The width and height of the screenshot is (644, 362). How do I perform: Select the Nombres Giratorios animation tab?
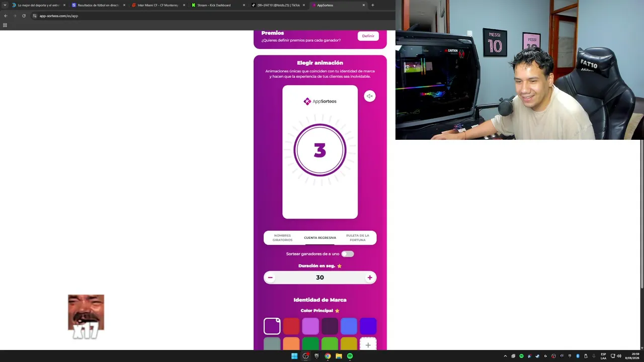click(x=282, y=238)
